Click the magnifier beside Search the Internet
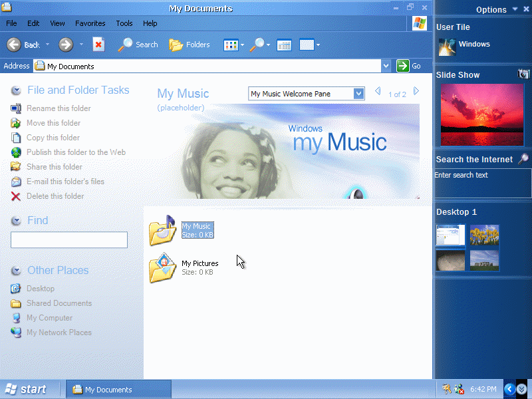This screenshot has width=532, height=399. coord(523,159)
